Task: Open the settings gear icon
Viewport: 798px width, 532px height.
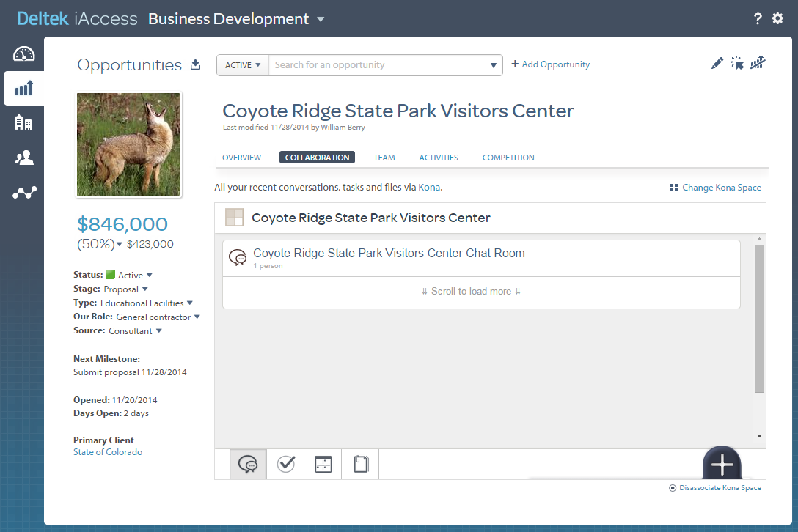Action: 777,19
